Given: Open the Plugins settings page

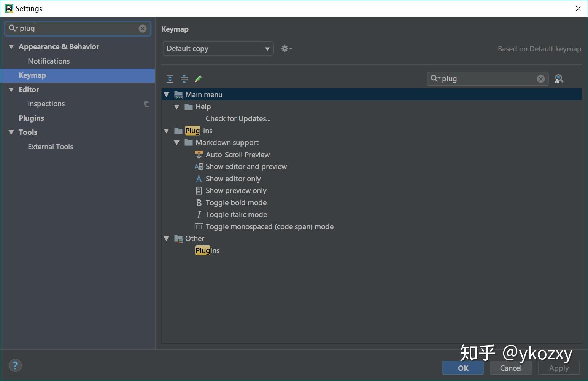Looking at the screenshot, I should [32, 118].
